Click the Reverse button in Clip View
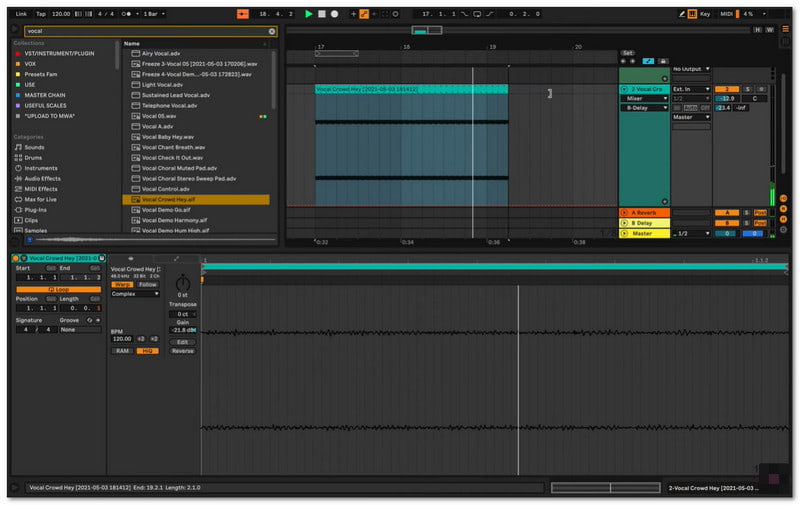 click(182, 351)
